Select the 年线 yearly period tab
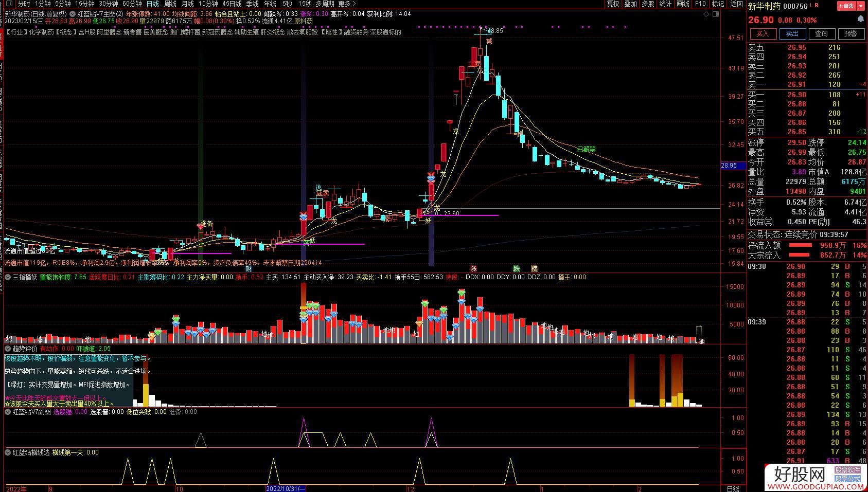This screenshot has height=492, width=868. pos(270,4)
